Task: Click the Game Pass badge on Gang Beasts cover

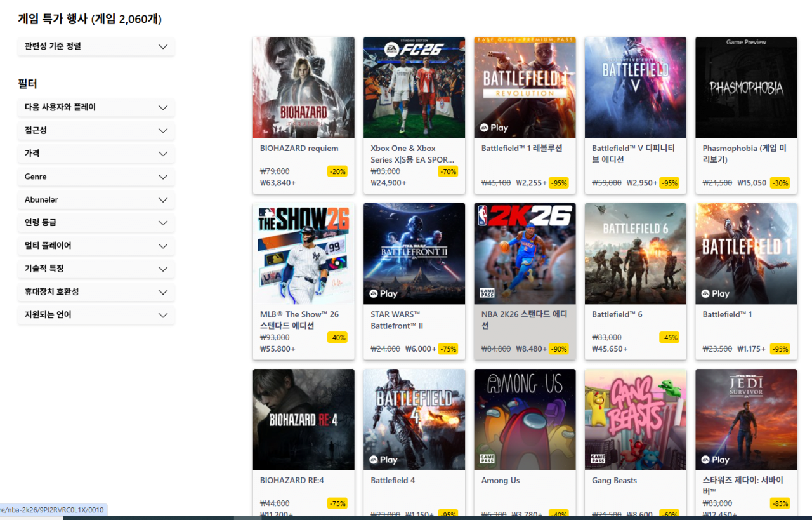Action: coord(598,459)
